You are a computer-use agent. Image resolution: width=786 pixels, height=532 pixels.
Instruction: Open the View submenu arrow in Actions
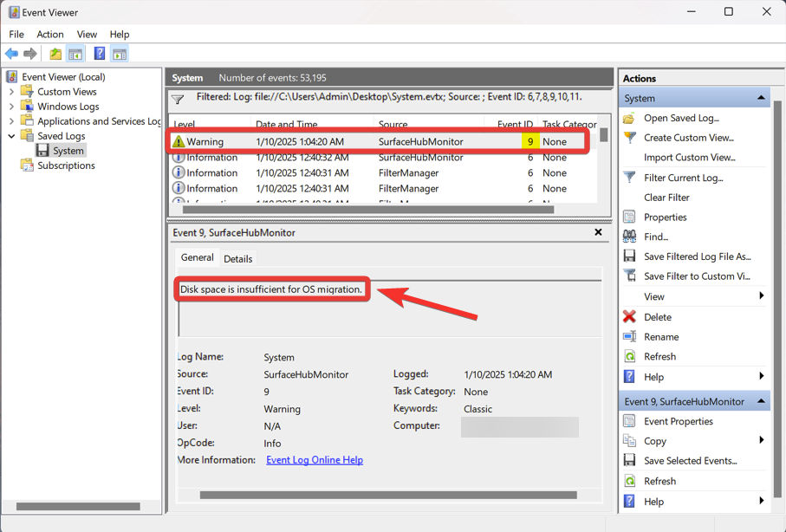(762, 295)
